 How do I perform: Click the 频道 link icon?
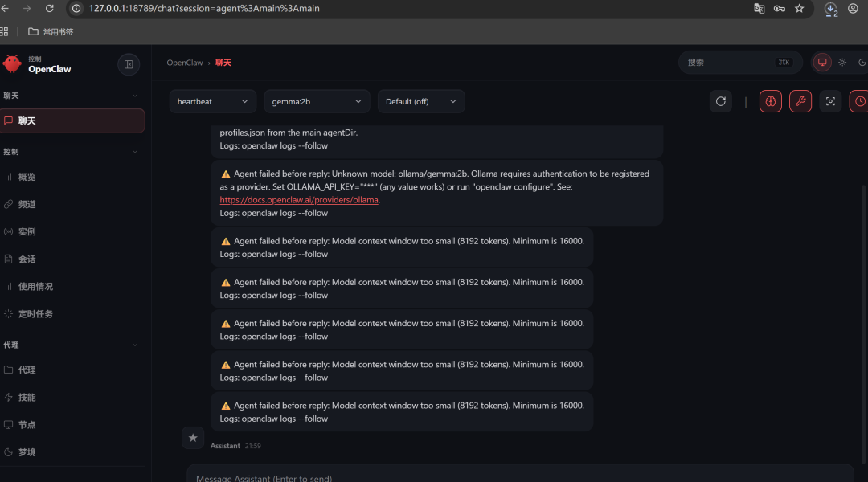[8, 204]
